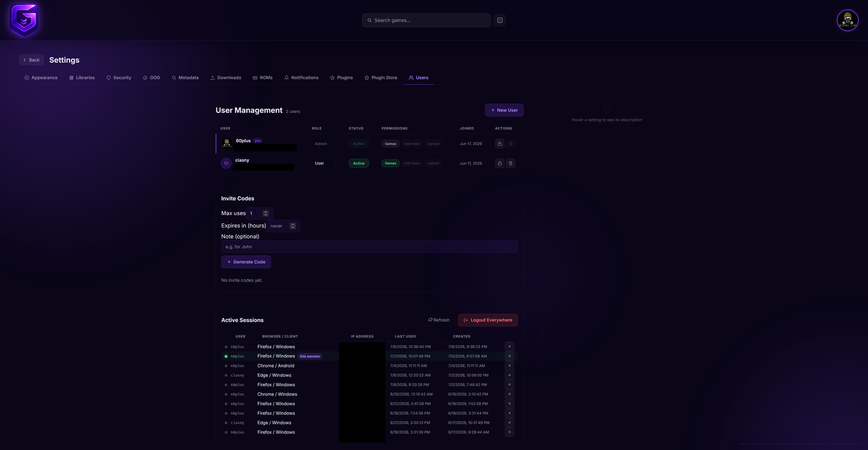Switch to the Libraries tab
This screenshot has height=450, width=868.
click(x=82, y=78)
